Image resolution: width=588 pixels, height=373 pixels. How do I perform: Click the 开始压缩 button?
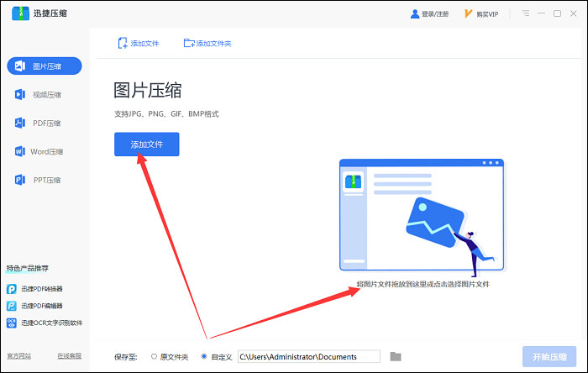click(x=549, y=356)
